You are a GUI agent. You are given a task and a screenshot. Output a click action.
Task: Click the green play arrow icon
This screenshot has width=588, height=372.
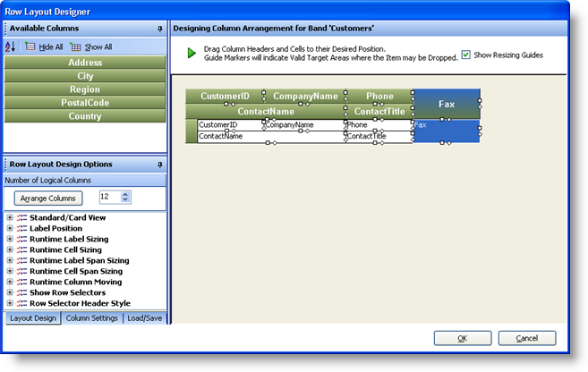[192, 54]
